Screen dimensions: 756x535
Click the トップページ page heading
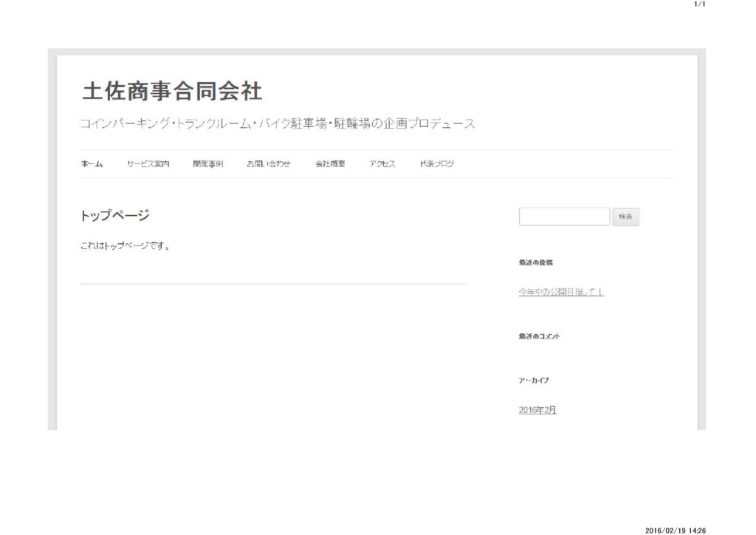115,215
